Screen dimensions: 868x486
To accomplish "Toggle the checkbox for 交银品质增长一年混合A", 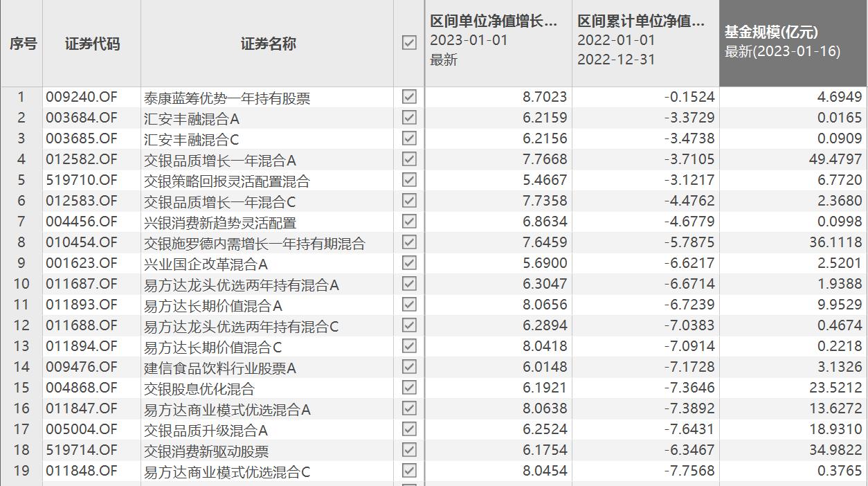I will point(409,159).
